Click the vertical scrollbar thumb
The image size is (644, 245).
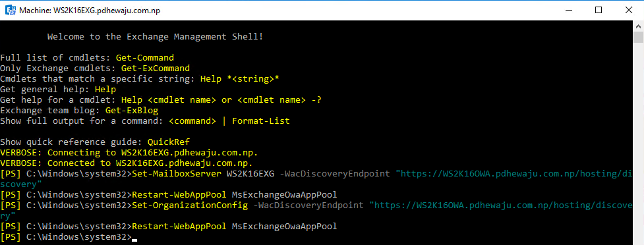(638, 37)
